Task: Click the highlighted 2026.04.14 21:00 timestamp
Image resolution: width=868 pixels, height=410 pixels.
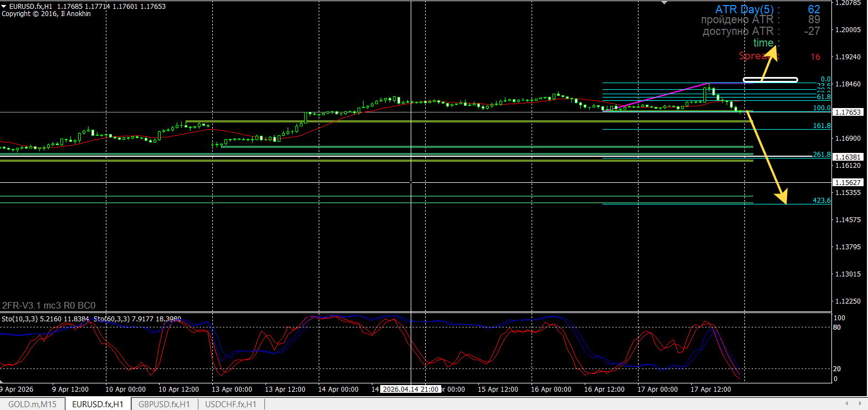Action: click(x=410, y=389)
